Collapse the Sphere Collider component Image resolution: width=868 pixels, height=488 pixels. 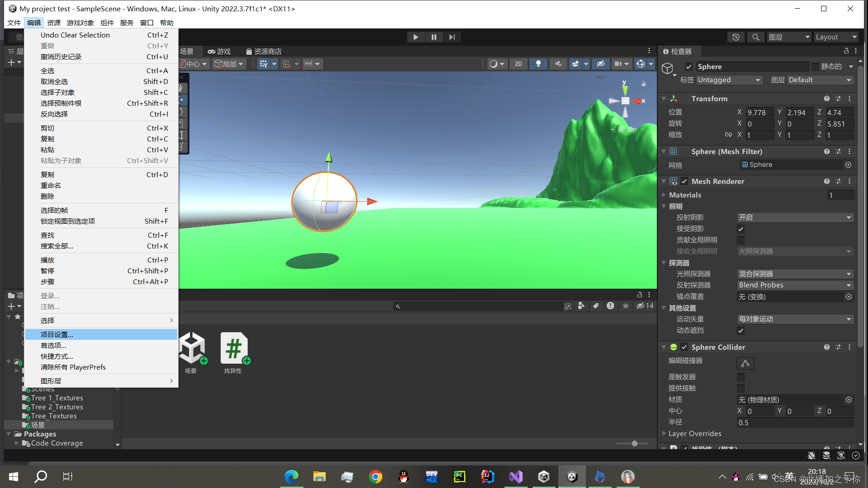664,347
